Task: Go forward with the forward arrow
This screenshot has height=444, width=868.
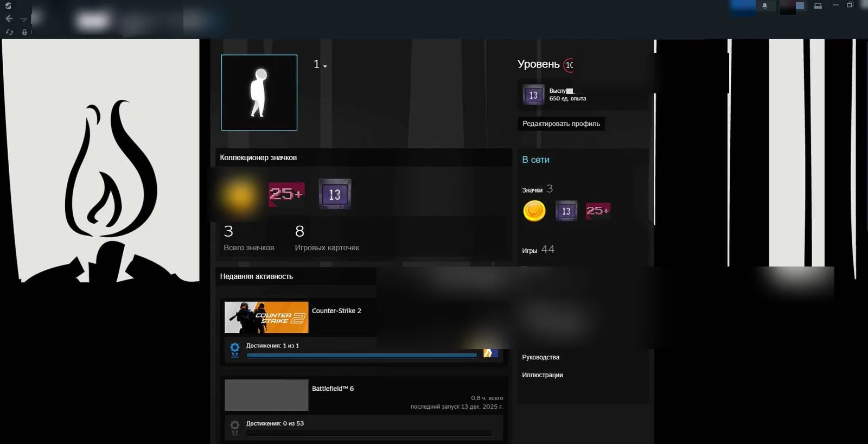Action: point(23,19)
